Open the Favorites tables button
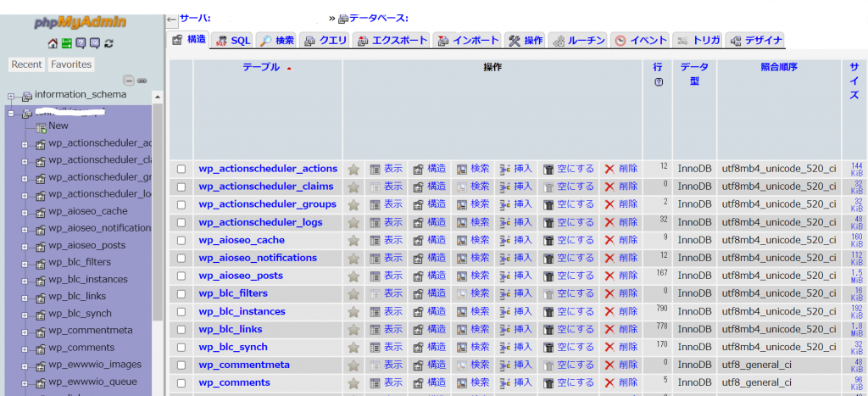Viewport: 868px width, 396px height. pos(71,64)
